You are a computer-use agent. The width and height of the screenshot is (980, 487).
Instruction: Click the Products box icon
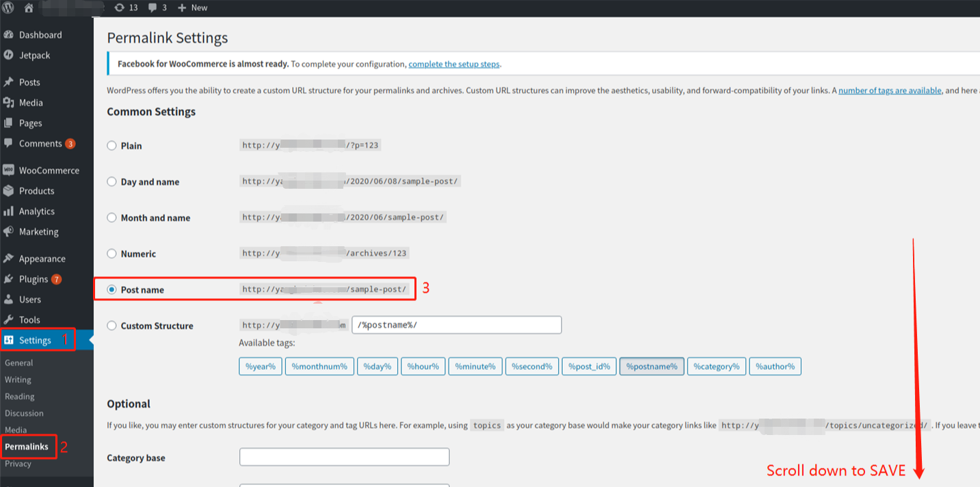pyautogui.click(x=8, y=191)
